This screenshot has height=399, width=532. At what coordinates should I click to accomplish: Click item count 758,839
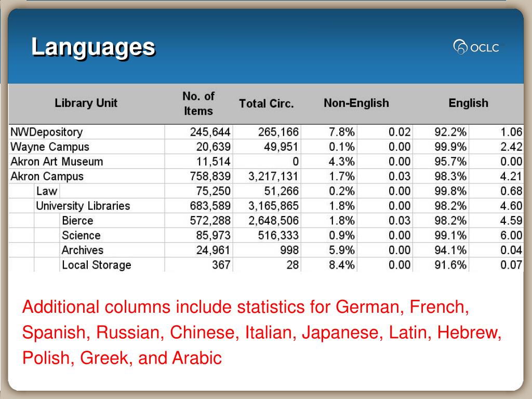pyautogui.click(x=210, y=176)
